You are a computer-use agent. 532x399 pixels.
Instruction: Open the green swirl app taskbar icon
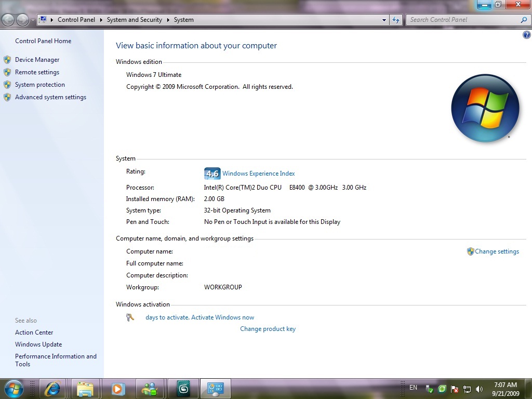pos(183,389)
